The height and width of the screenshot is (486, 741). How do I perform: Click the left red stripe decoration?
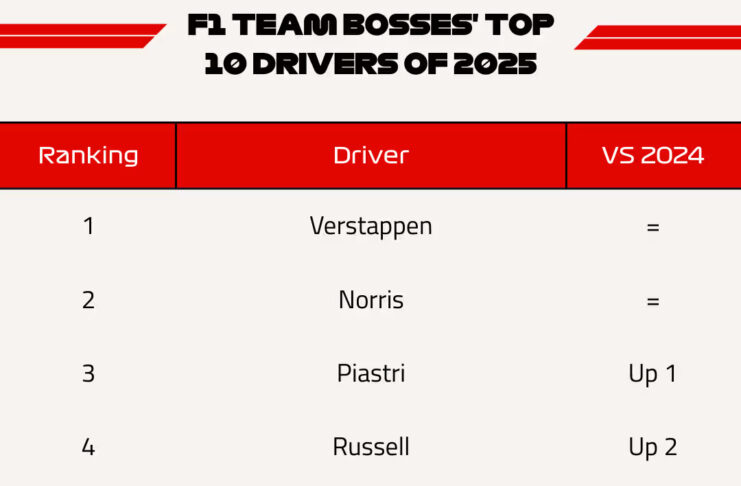tap(80, 36)
